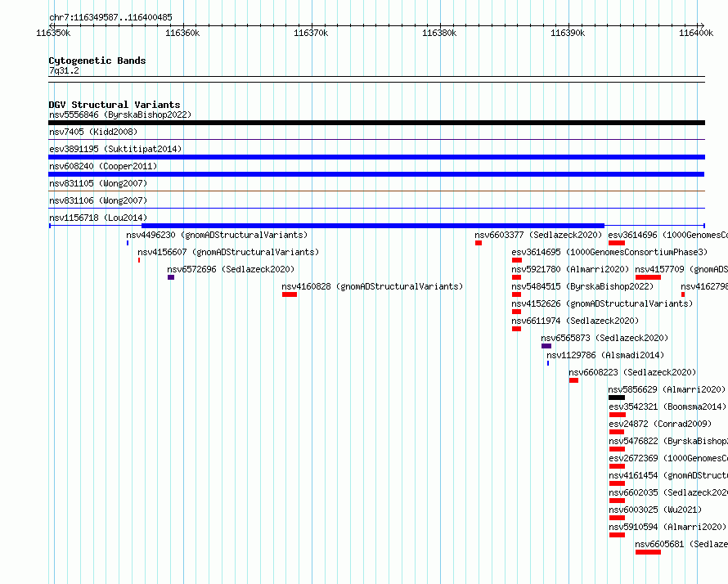The width and height of the screenshot is (728, 584).
Task: Click the 116360k ruler label
Action: tap(182, 33)
